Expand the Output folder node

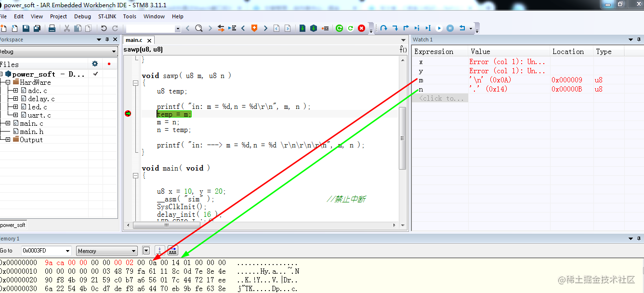tap(8, 139)
